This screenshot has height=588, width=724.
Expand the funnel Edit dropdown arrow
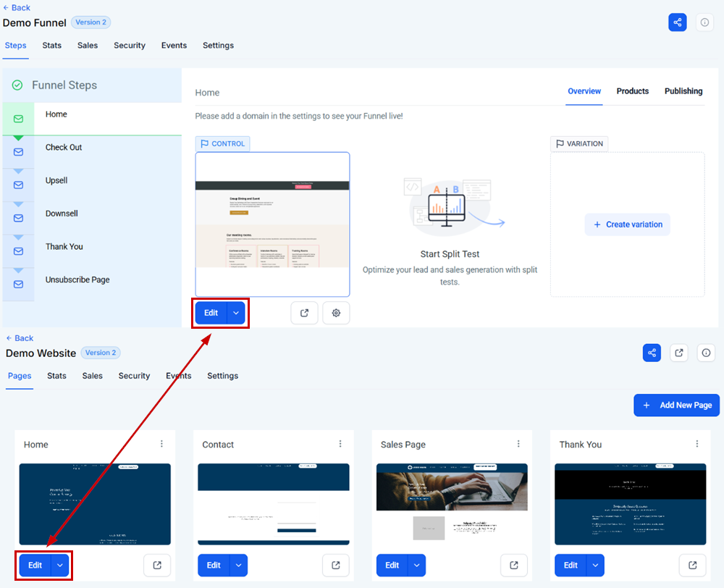click(236, 313)
